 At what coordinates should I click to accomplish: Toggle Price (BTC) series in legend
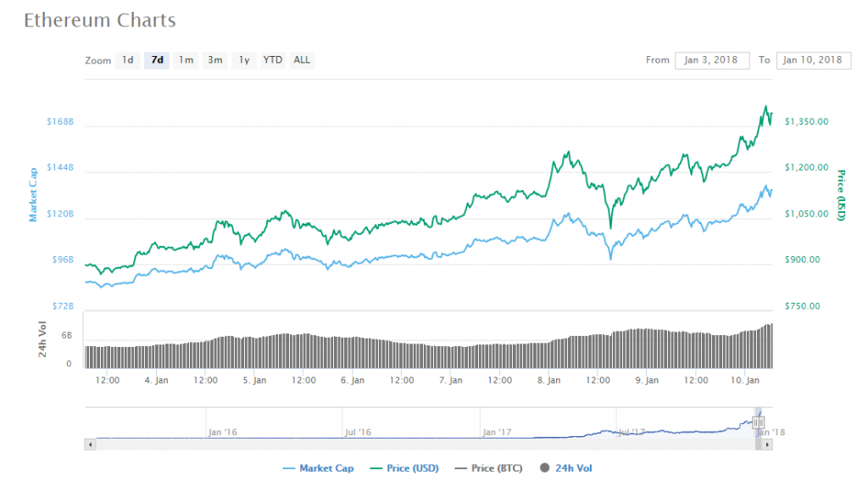pos(488,468)
